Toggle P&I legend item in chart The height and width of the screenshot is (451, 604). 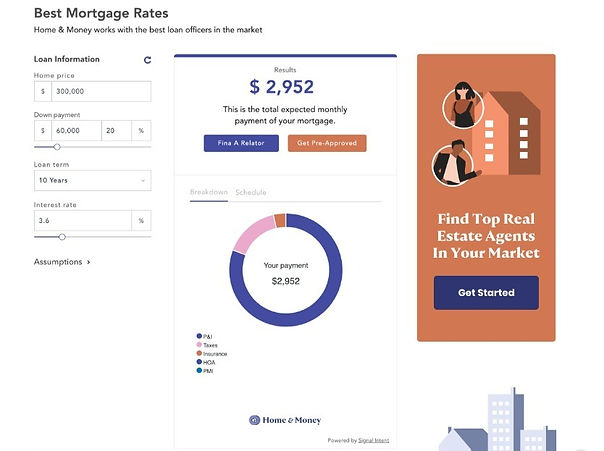[x=204, y=337]
